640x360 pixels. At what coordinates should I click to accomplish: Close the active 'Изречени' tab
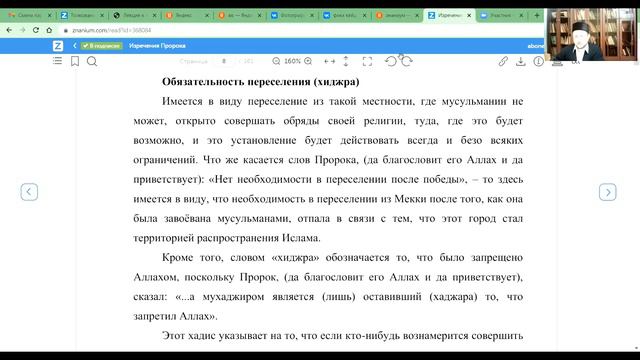469,15
